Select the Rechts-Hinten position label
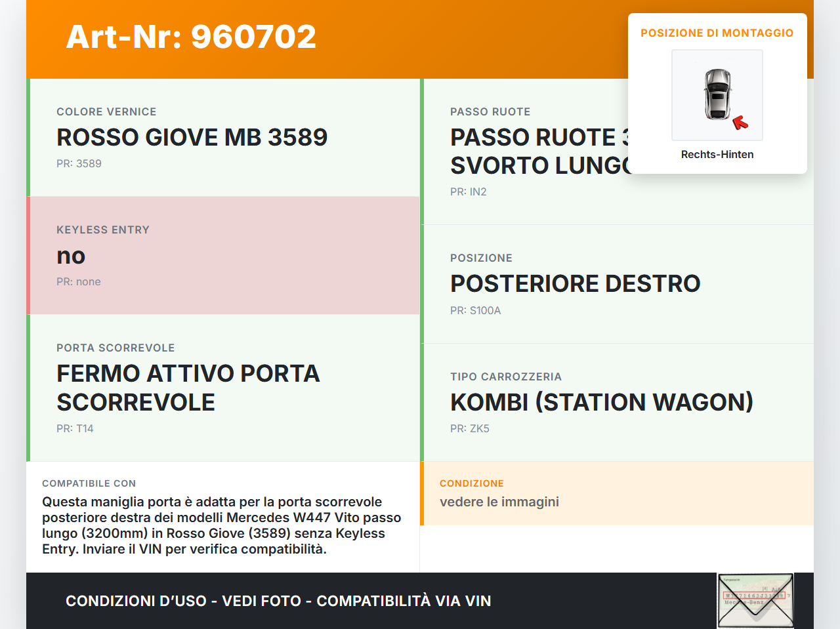Image resolution: width=840 pixels, height=629 pixels. coord(717,154)
